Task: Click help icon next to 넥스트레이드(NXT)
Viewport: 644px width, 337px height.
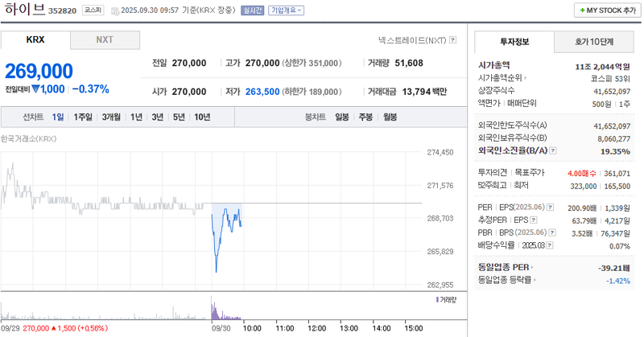Action: click(452, 40)
